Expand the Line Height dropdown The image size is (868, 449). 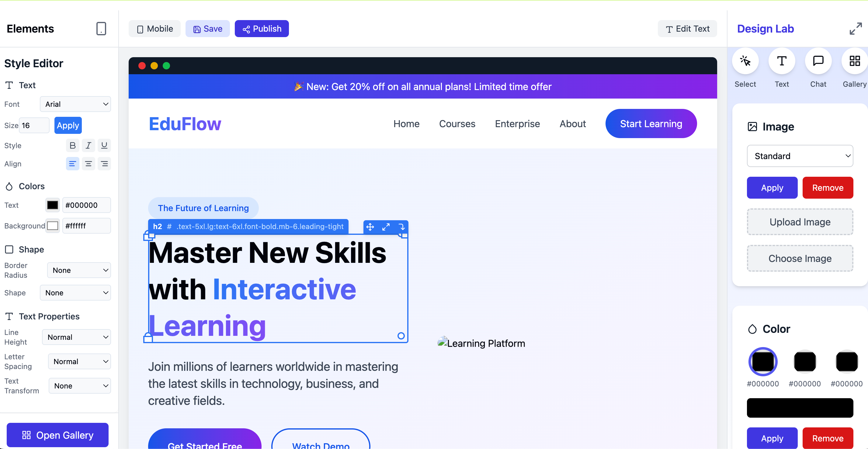click(x=77, y=337)
